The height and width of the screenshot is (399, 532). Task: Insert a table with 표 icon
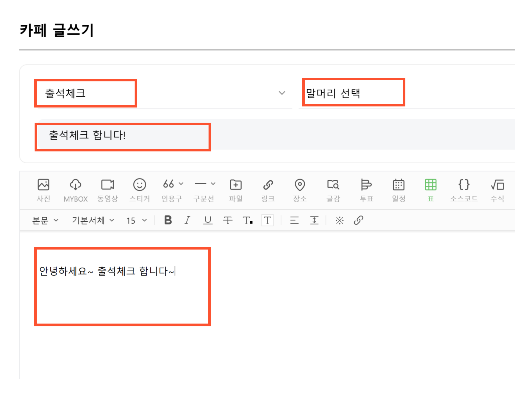[x=431, y=190]
